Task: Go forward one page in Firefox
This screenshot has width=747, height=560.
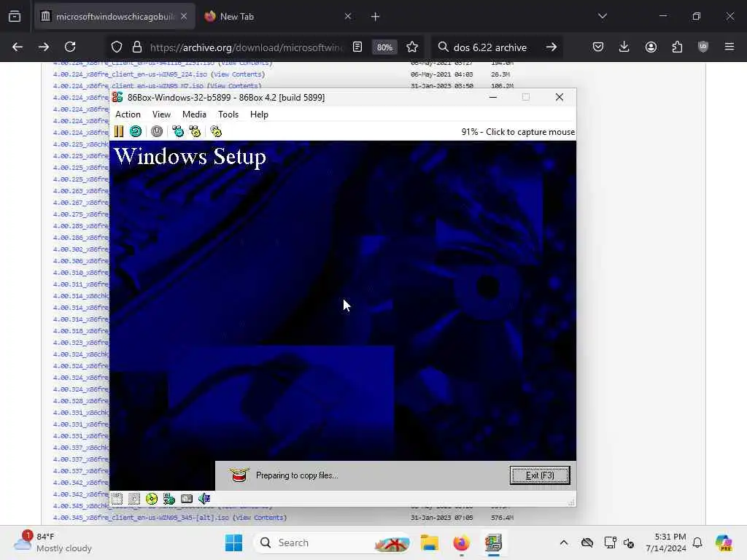Action: (x=44, y=47)
